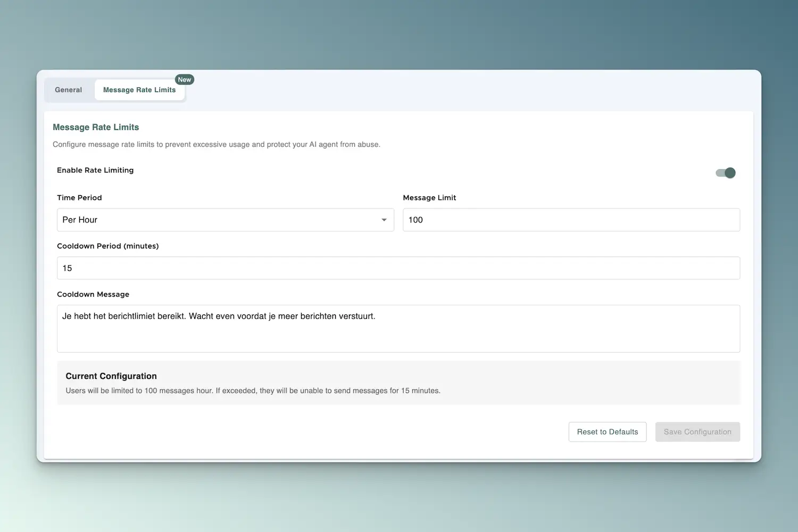This screenshot has width=798, height=532.
Task: Select the Message Rate Limits tab
Action: [x=139, y=90]
